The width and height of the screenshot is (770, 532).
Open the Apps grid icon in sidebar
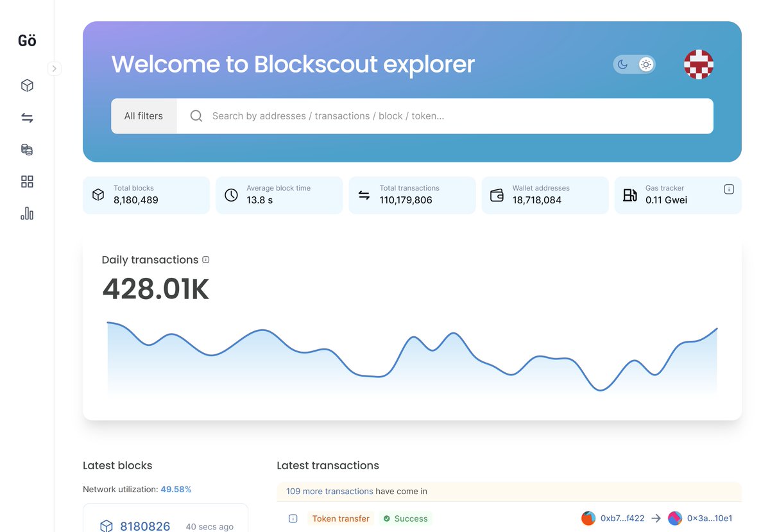click(x=26, y=181)
